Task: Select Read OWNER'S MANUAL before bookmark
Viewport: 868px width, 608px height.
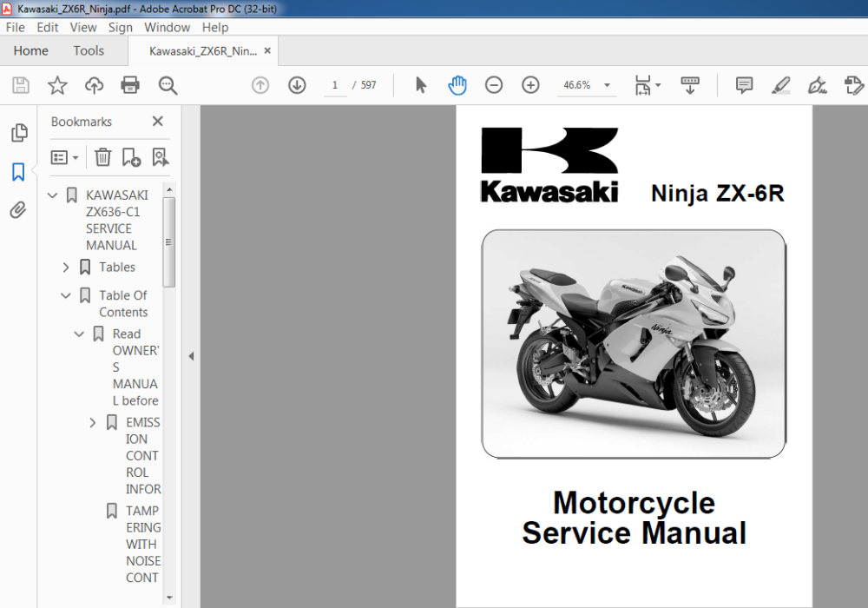Action: point(135,367)
